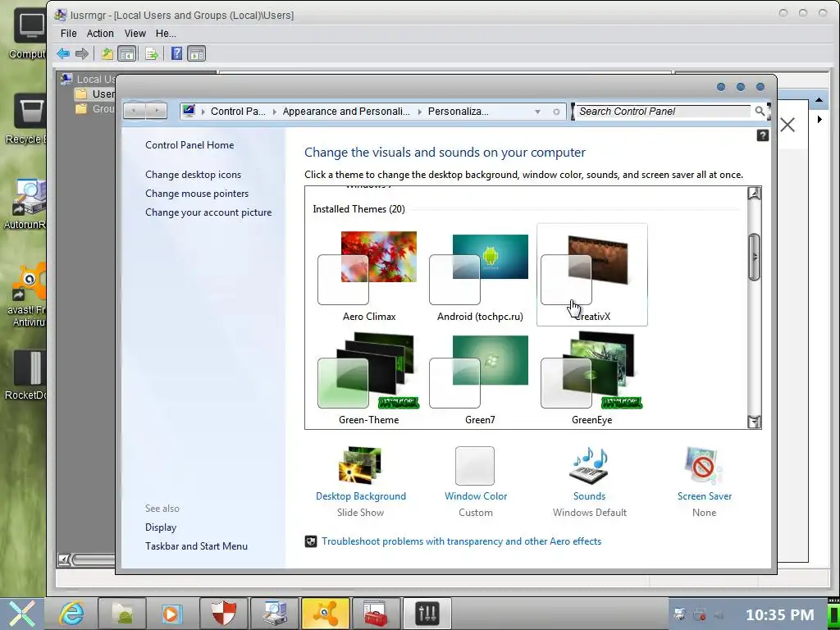Open the help question mark icon
840x630 pixels.
(x=762, y=135)
